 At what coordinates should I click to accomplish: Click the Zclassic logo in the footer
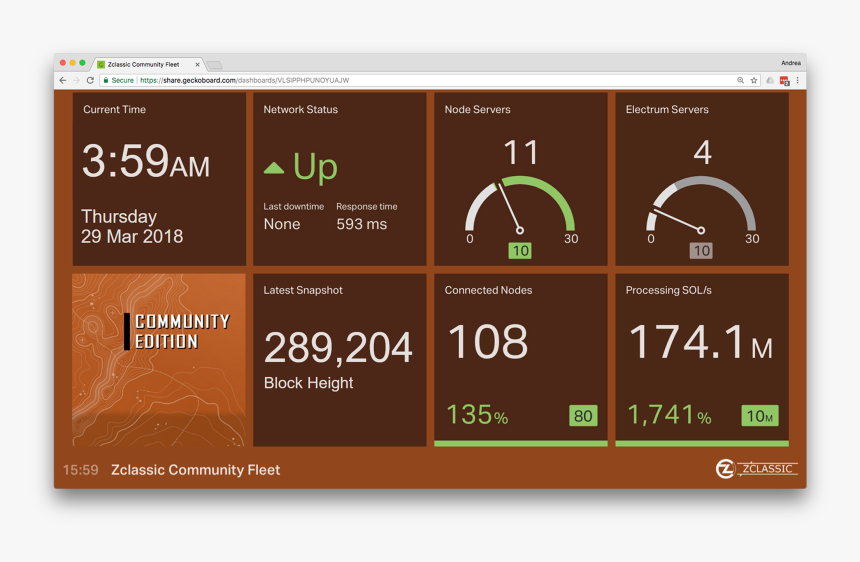(x=757, y=469)
